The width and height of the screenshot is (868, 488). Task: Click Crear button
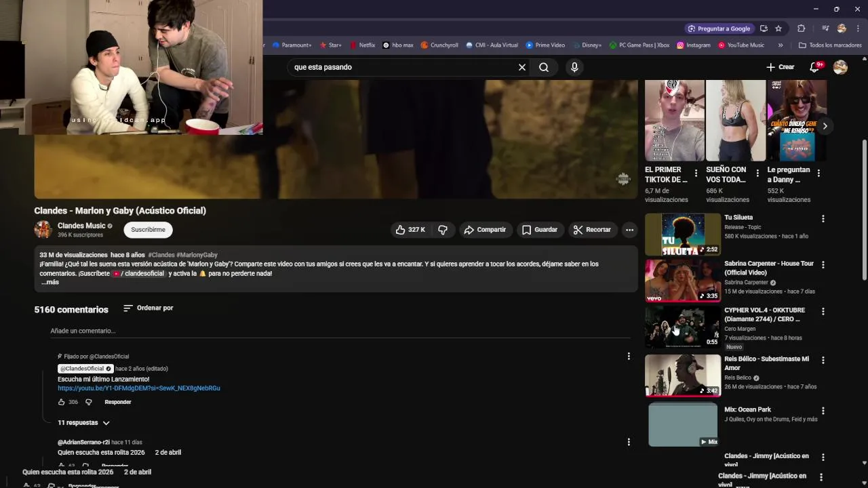tap(780, 67)
